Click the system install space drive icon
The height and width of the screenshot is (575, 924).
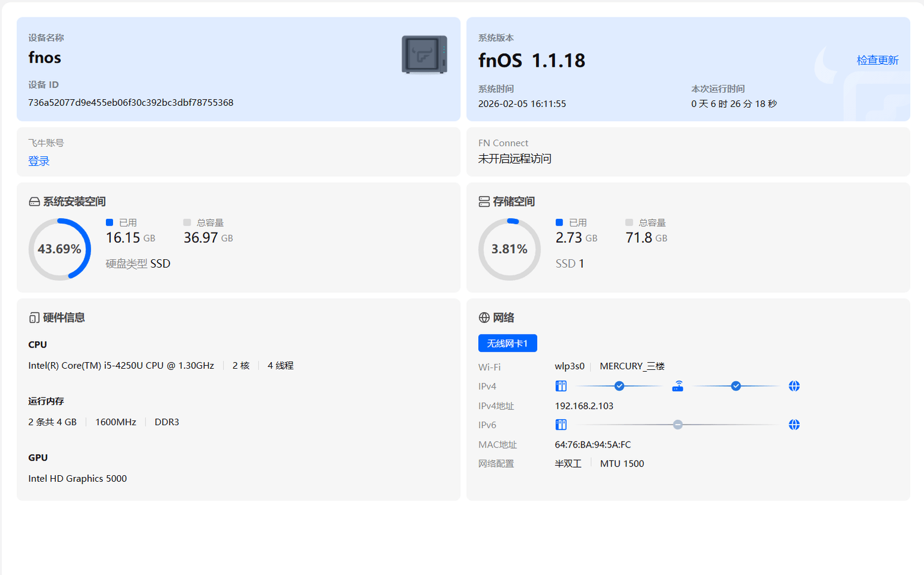coord(34,202)
